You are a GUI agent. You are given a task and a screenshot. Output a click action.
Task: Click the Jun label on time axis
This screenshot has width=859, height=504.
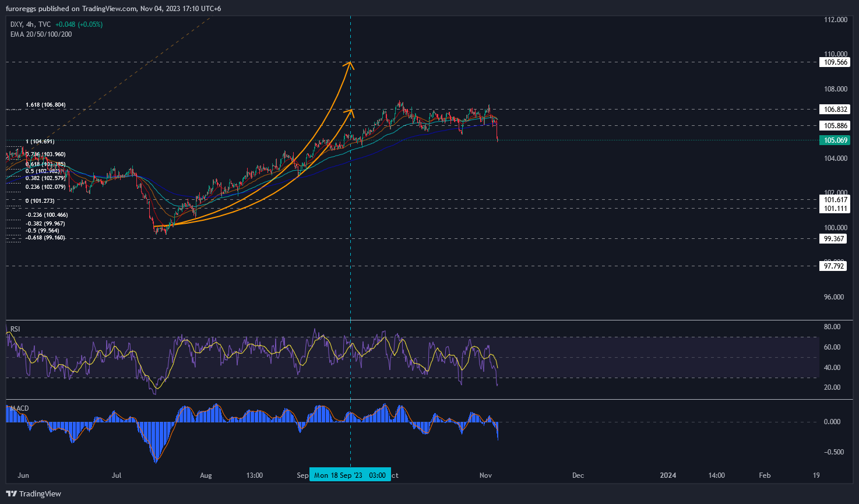click(x=23, y=475)
